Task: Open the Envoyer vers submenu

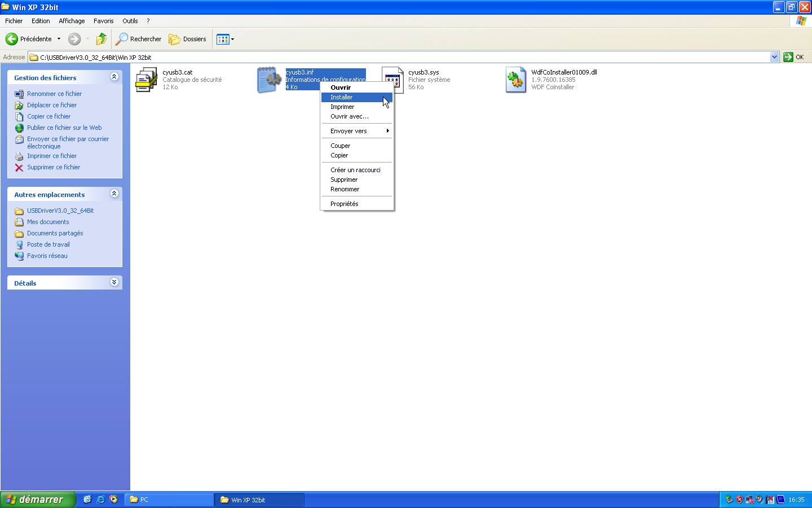Action: tap(348, 131)
